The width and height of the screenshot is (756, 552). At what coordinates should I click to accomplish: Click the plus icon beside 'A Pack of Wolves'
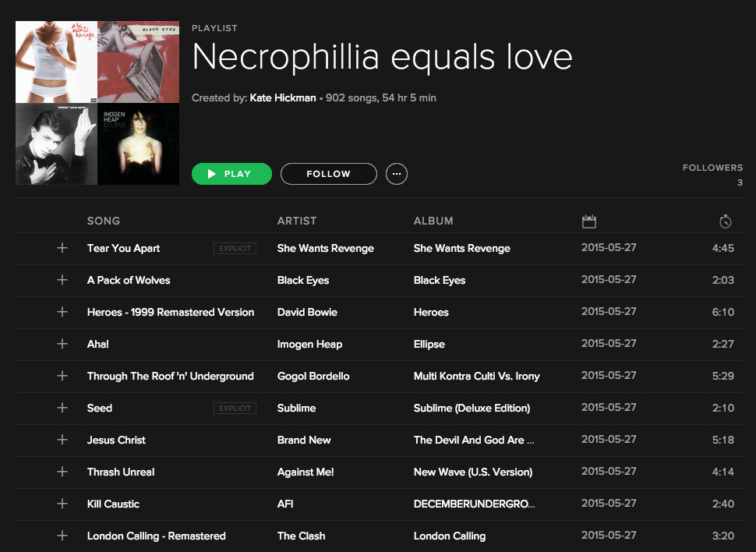[62, 280]
